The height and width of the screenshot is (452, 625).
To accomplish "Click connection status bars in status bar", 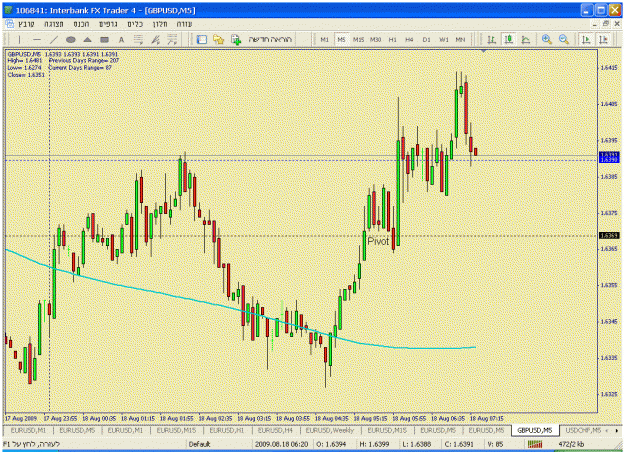I will tap(535, 444).
